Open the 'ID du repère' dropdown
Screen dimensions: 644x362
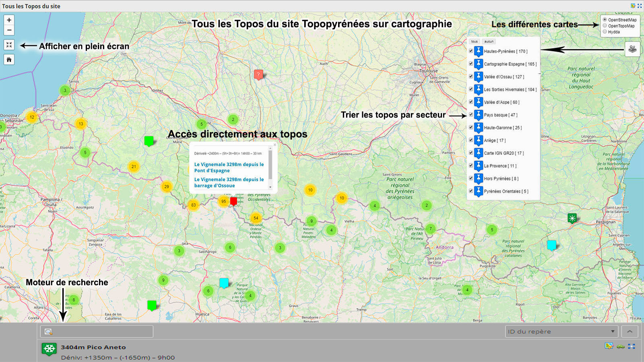pos(561,331)
